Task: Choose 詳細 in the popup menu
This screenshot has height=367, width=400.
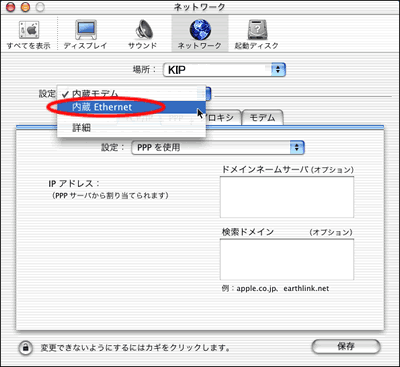Action: coord(131,127)
